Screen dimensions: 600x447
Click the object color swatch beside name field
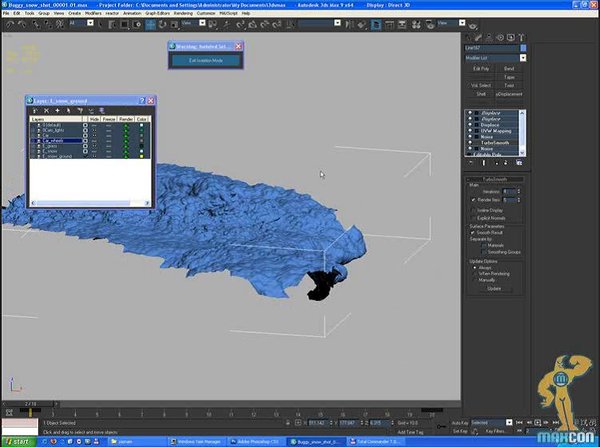click(523, 48)
